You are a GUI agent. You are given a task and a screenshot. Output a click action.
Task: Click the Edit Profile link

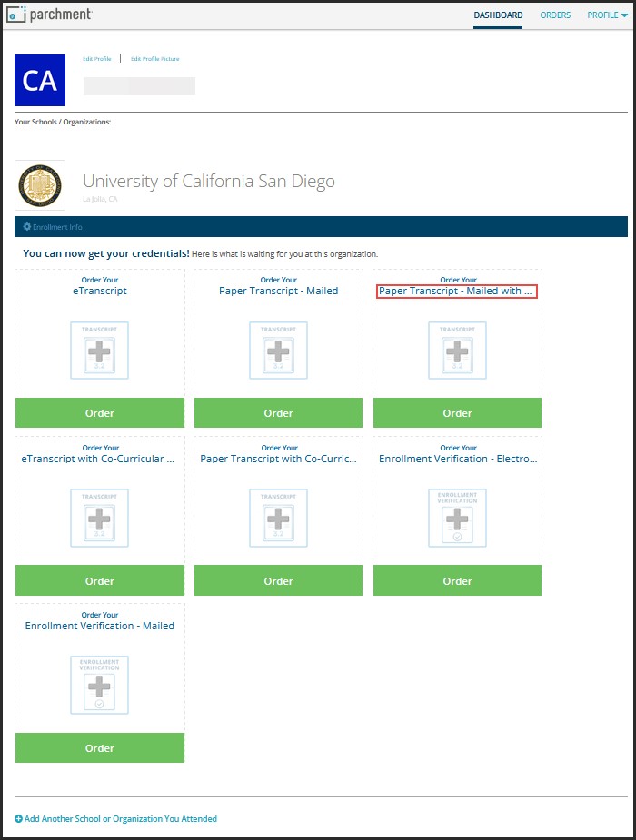(x=97, y=59)
